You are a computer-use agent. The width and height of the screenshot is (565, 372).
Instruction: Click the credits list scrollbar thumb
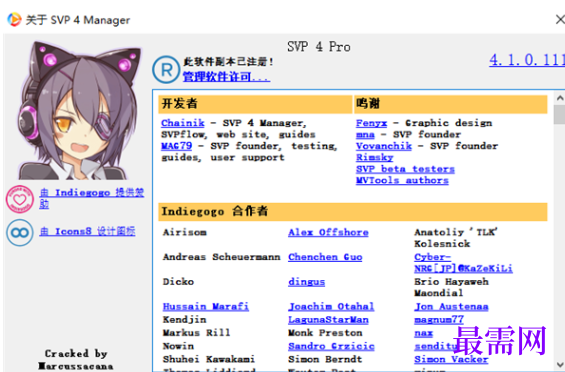coord(560,115)
